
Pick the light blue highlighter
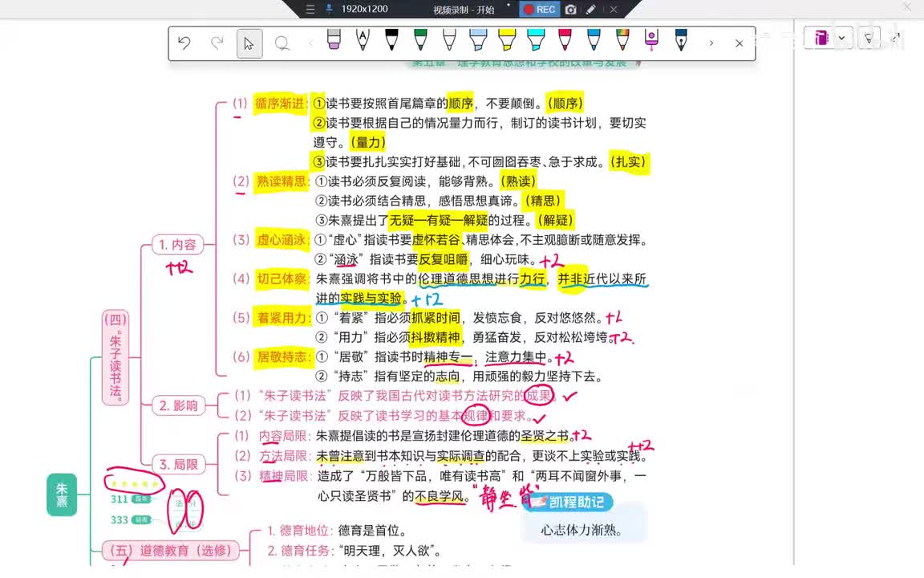478,39
